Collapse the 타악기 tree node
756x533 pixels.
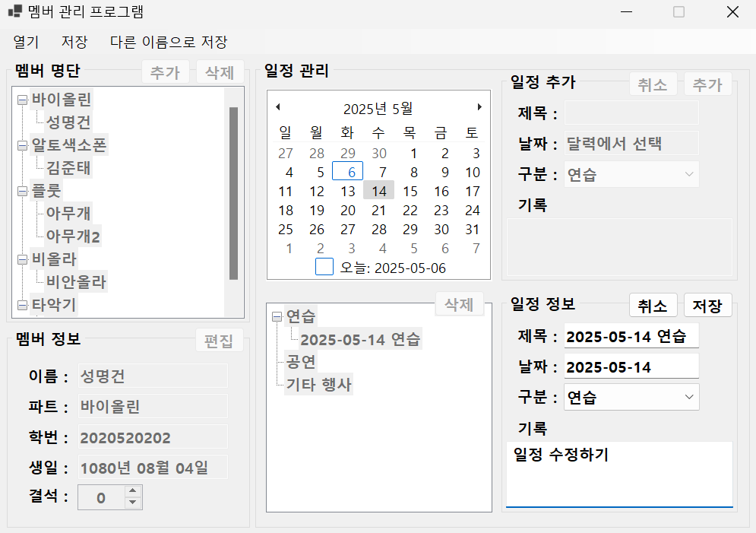click(x=22, y=306)
